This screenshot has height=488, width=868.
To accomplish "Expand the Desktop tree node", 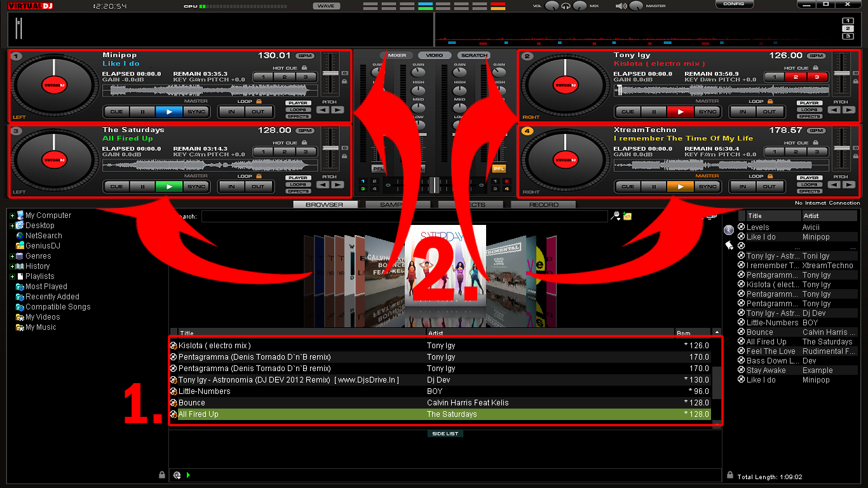I will (x=12, y=226).
